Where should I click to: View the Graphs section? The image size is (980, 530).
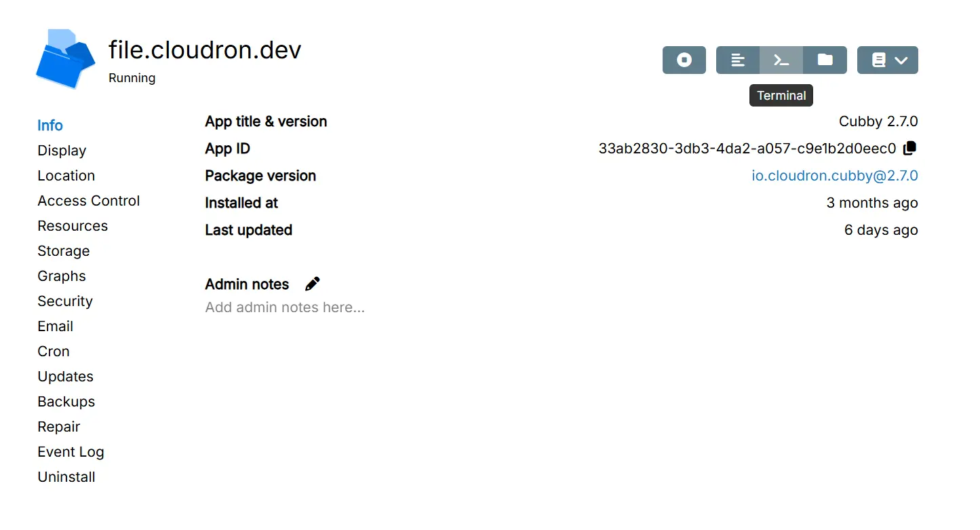pyautogui.click(x=61, y=276)
